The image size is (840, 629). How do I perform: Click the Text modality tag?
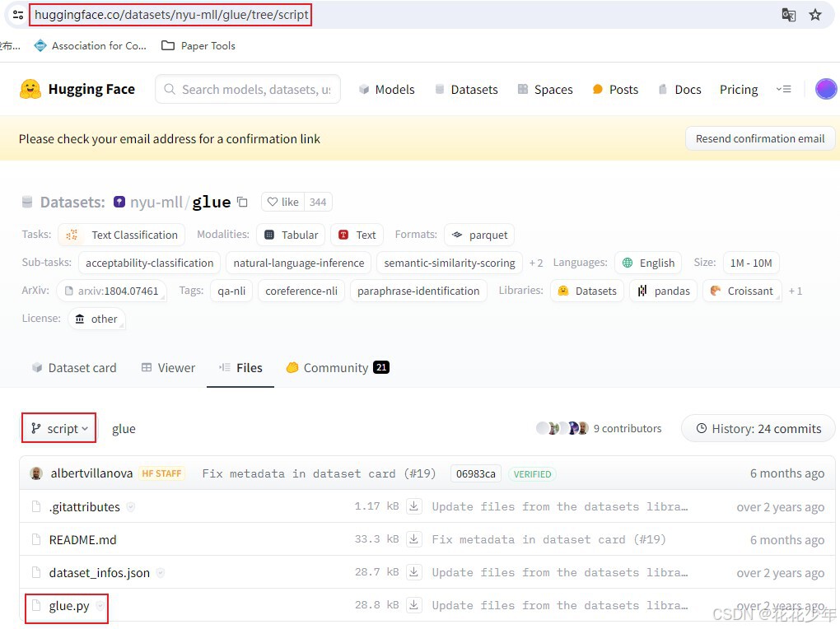pyautogui.click(x=357, y=235)
